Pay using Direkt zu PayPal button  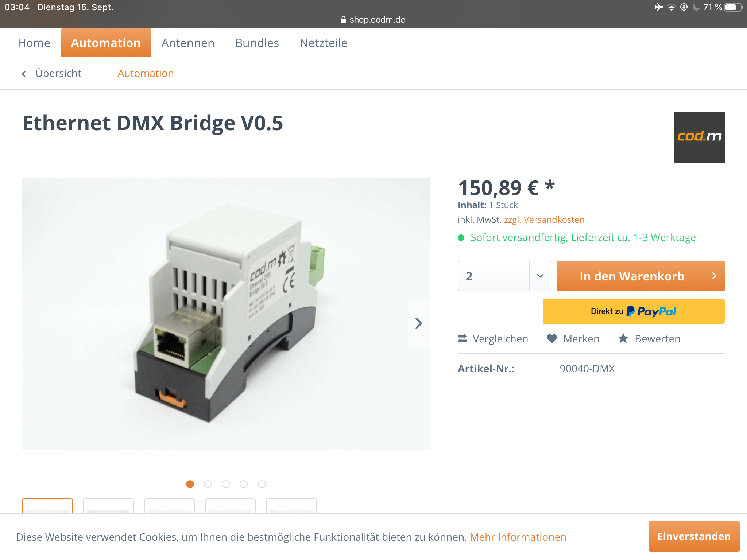(x=634, y=311)
